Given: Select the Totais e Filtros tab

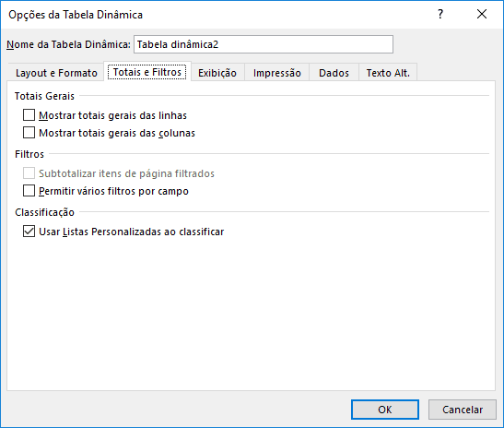Looking at the screenshot, I should click(x=147, y=72).
